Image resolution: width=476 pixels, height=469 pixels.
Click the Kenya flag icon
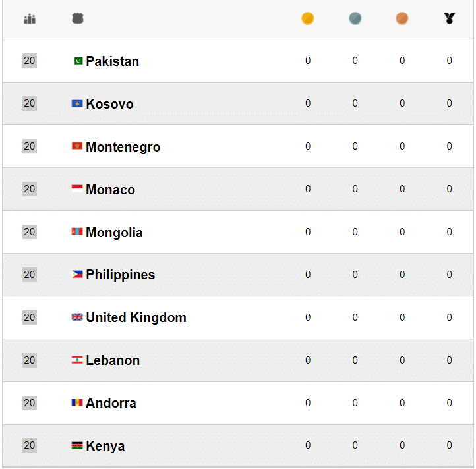tap(77, 446)
